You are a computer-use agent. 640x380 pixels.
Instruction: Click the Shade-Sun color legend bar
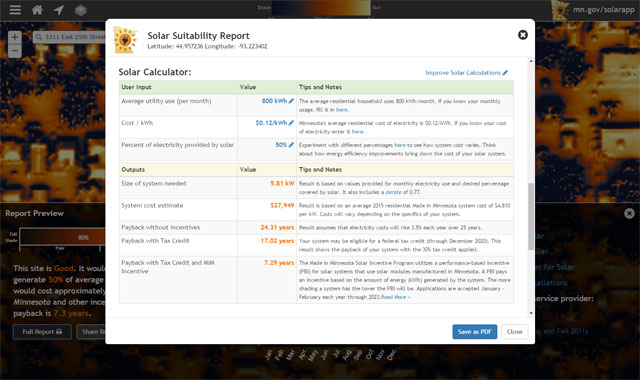click(321, 8)
